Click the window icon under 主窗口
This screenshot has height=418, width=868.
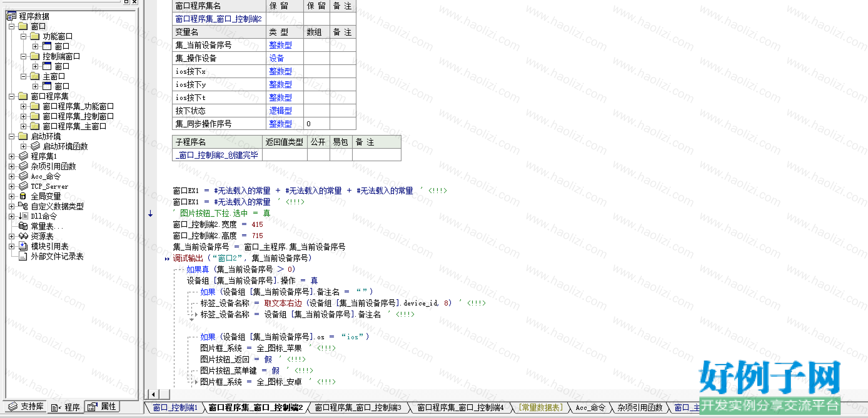tap(47, 86)
